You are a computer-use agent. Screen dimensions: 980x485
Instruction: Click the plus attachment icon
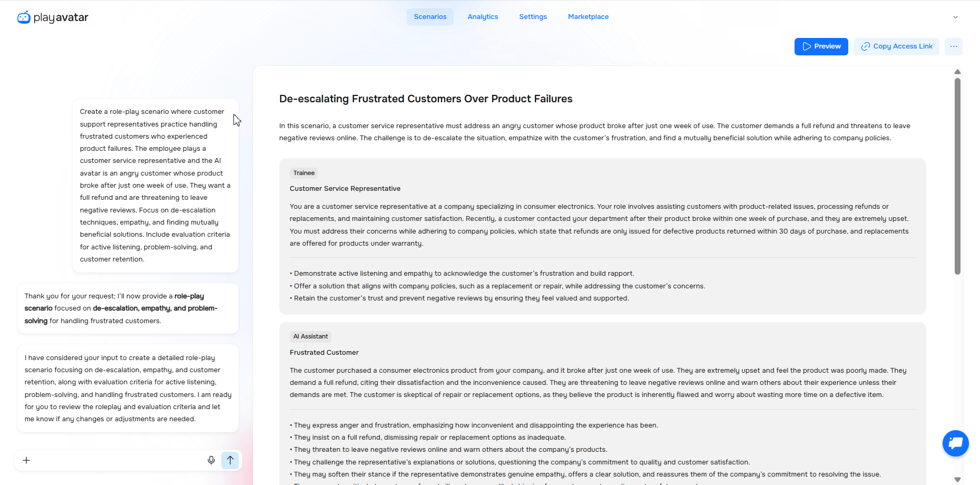pos(26,460)
